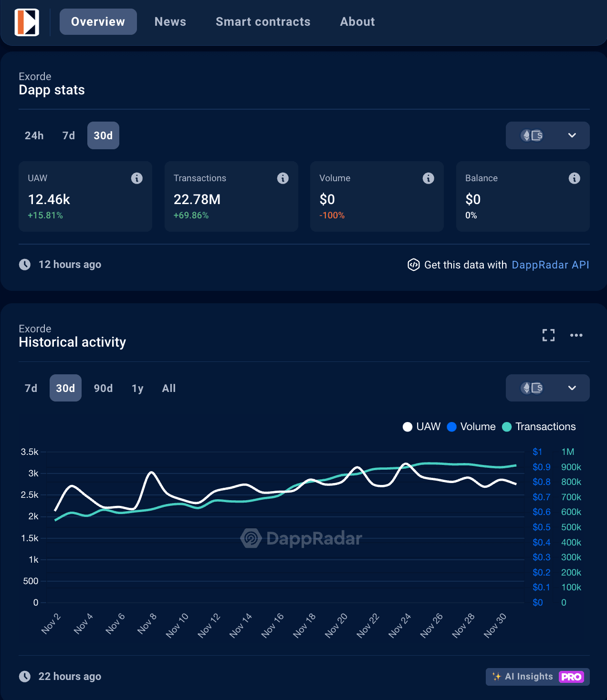Viewport: 607px width, 700px height.
Task: Click the Balance info icon
Action: [x=574, y=178]
